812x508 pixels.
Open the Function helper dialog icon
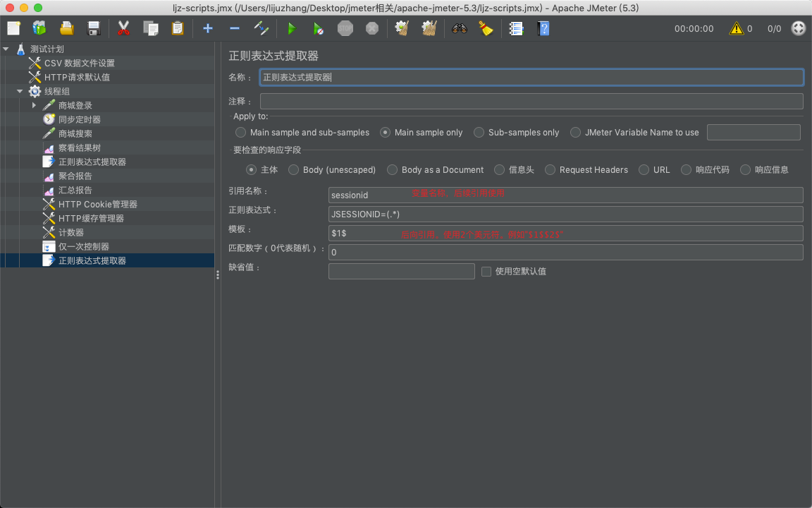click(x=516, y=28)
